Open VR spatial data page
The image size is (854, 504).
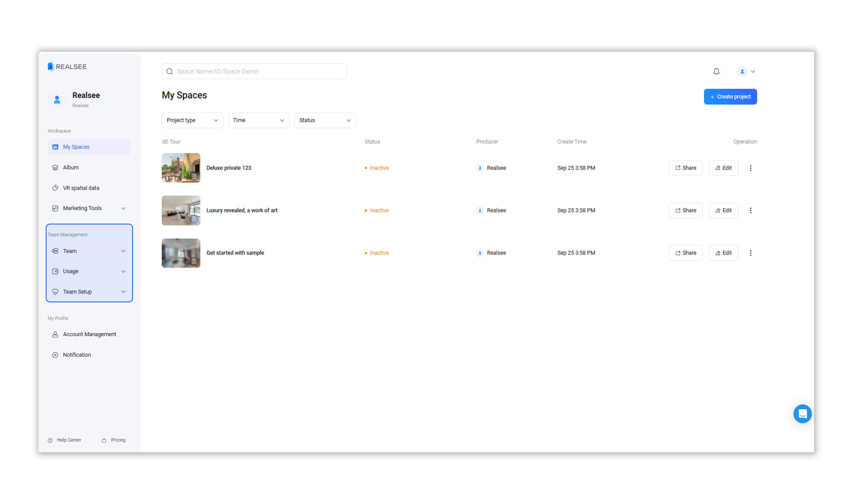81,188
